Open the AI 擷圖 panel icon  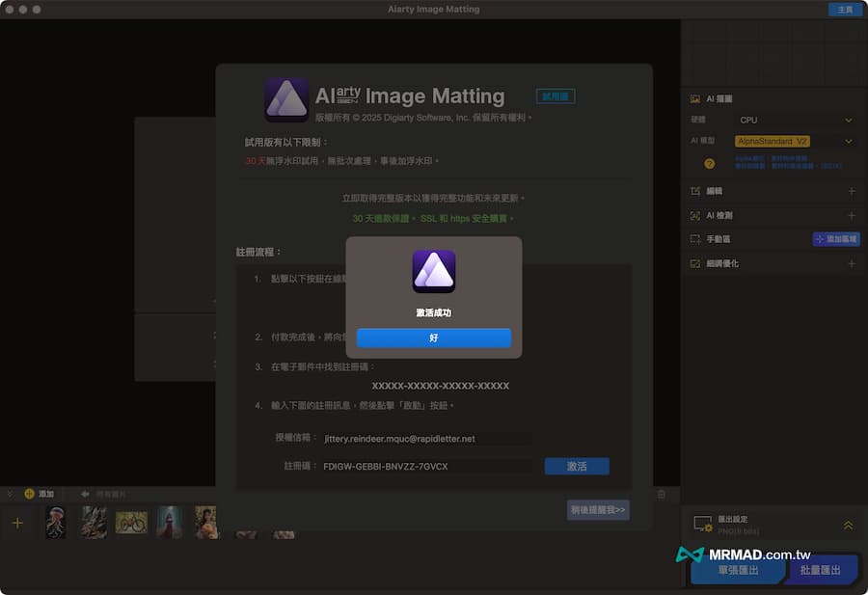[x=693, y=97]
